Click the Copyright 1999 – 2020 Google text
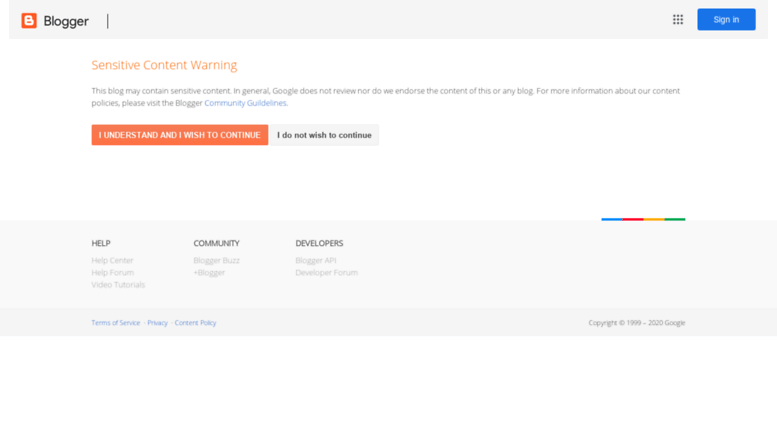The image size is (777, 423). coord(637,323)
